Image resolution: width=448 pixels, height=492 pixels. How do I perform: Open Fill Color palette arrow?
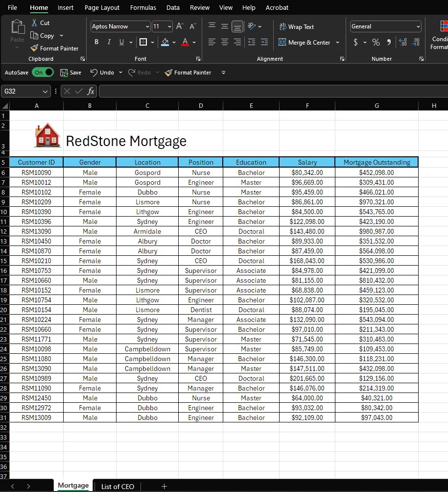tap(174, 42)
